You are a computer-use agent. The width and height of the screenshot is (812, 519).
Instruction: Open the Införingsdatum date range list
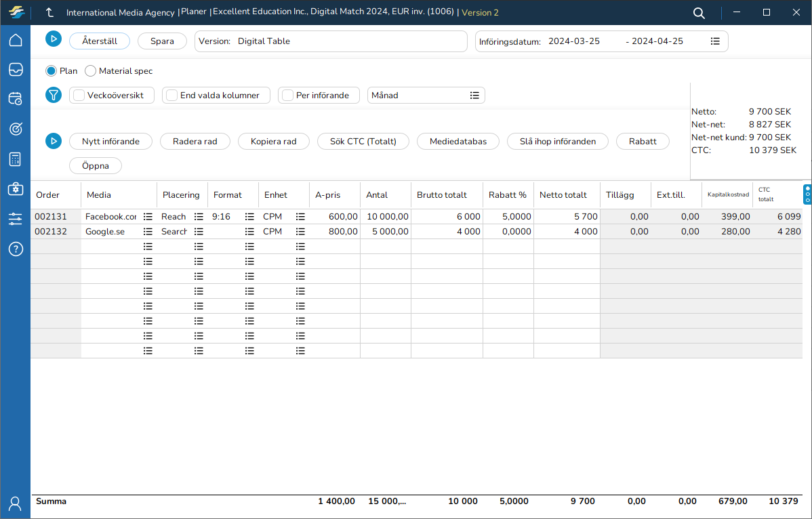(x=715, y=41)
